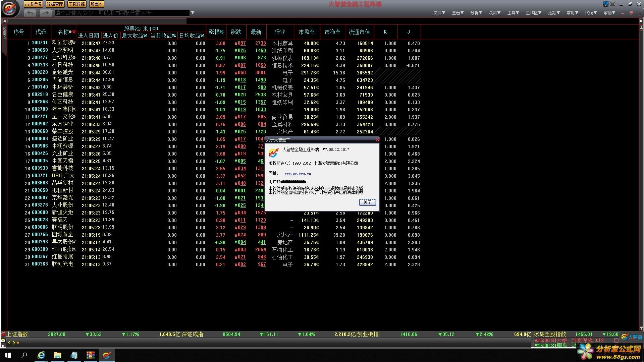
Task: Click the 关闭 button in about dialog
Action: pos(367,202)
